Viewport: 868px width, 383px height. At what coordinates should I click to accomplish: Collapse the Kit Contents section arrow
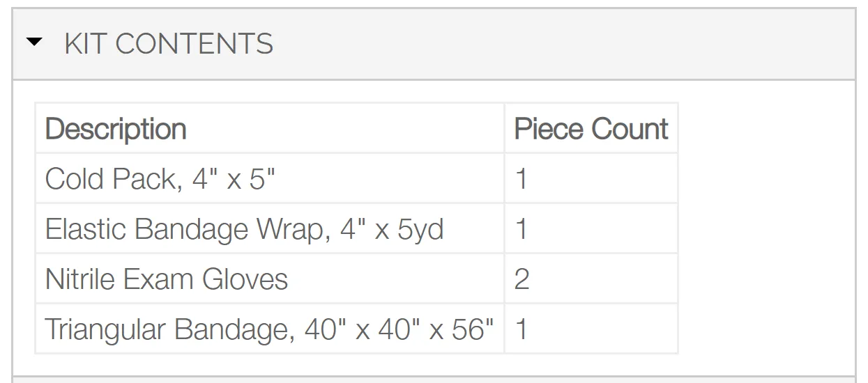[x=33, y=43]
